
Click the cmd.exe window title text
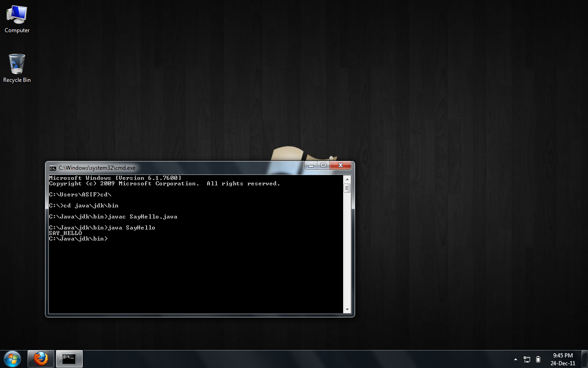(x=97, y=168)
